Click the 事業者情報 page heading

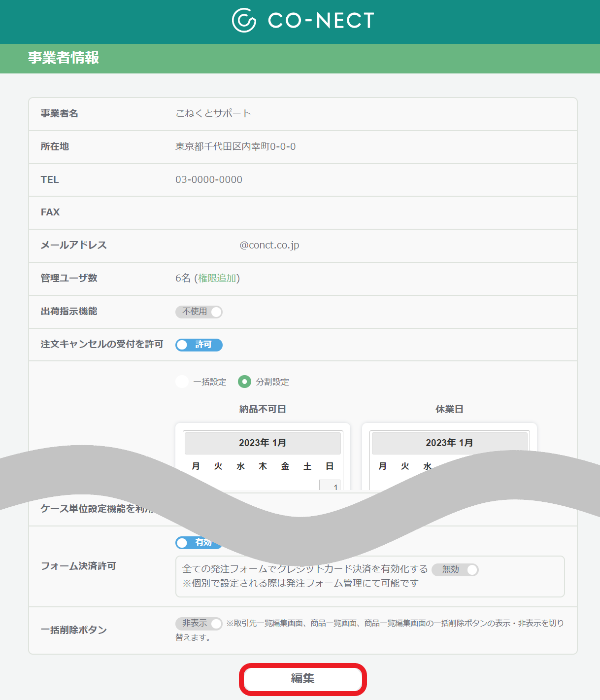tap(64, 58)
